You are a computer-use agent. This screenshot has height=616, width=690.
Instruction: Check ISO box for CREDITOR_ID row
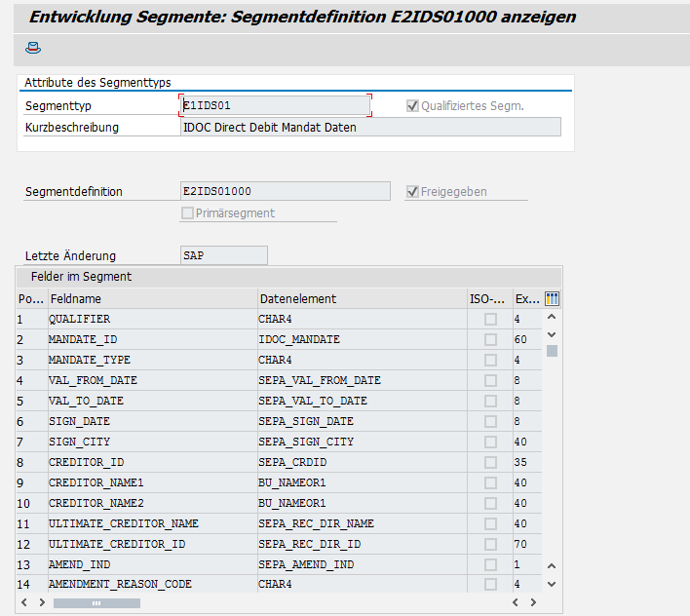pyautogui.click(x=490, y=462)
